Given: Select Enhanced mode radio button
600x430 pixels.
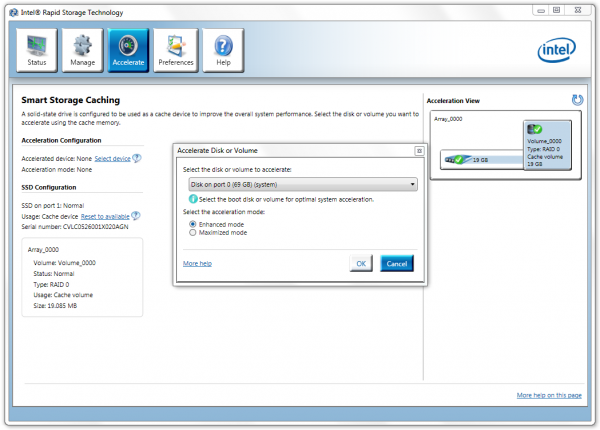Looking at the screenshot, I should point(193,224).
